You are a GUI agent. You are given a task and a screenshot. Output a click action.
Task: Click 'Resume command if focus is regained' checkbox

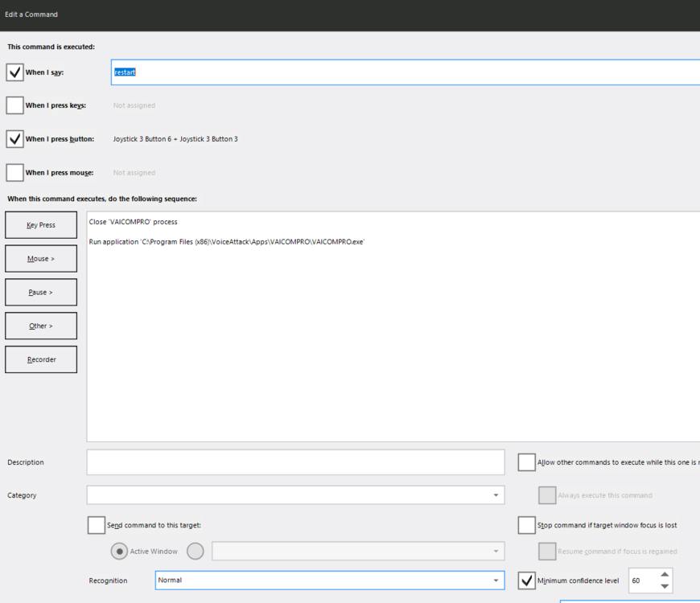547,552
